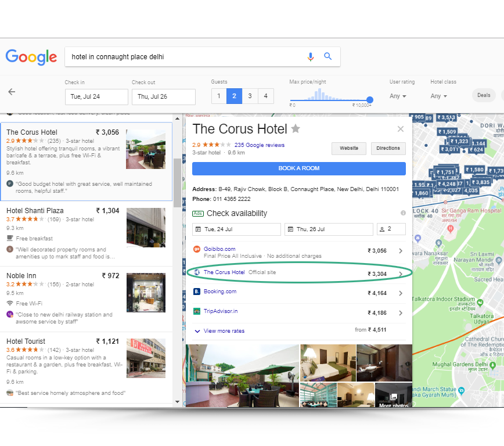Click the Mughal Gardens Delhi map pin

click(492, 365)
